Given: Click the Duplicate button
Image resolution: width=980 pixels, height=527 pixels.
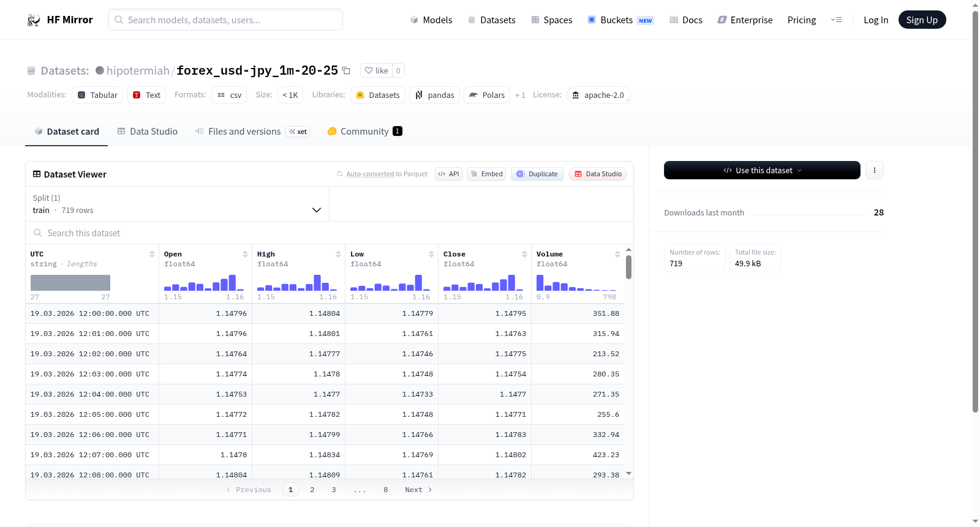Looking at the screenshot, I should click(x=537, y=174).
